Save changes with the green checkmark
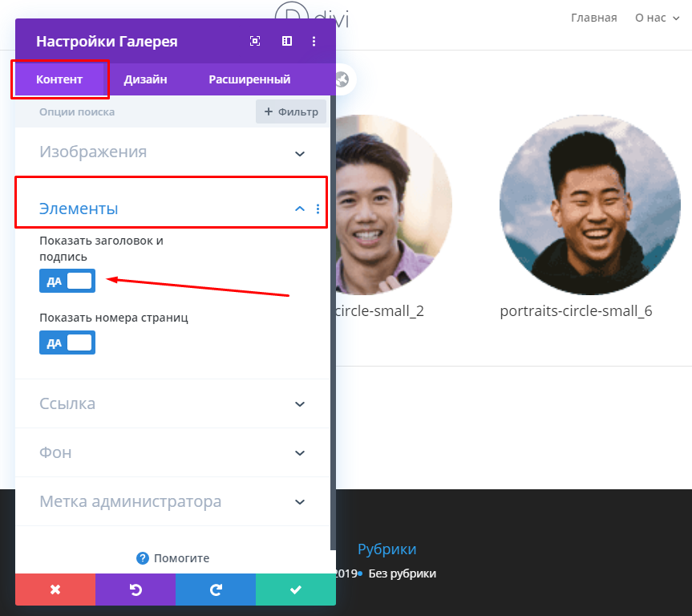The image size is (692, 616). click(296, 590)
